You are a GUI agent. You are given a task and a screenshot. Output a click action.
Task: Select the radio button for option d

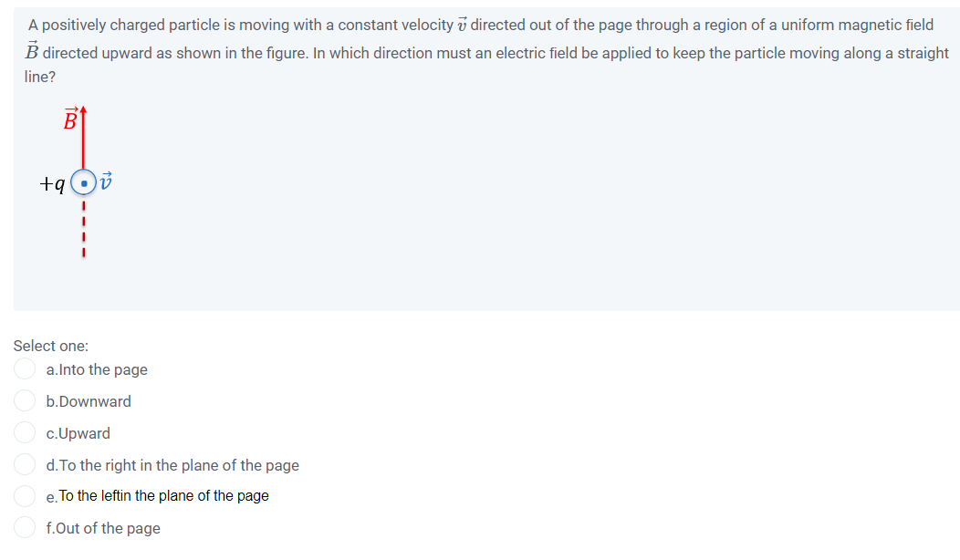(25, 463)
